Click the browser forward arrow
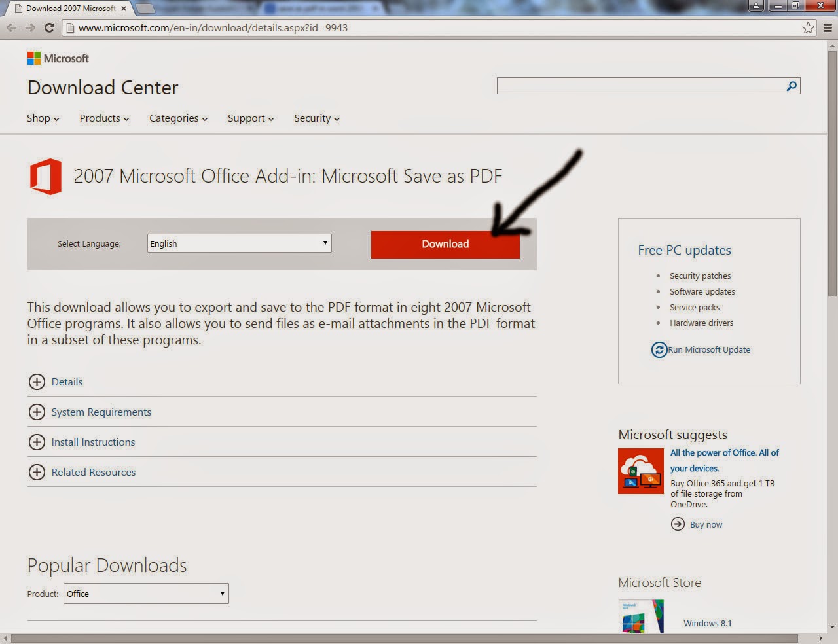 click(30, 27)
